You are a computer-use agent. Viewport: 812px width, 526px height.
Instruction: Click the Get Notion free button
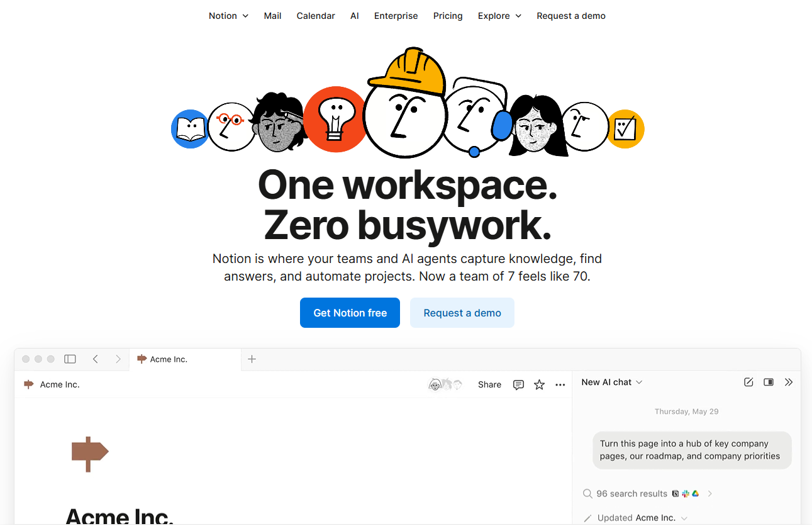click(x=350, y=313)
